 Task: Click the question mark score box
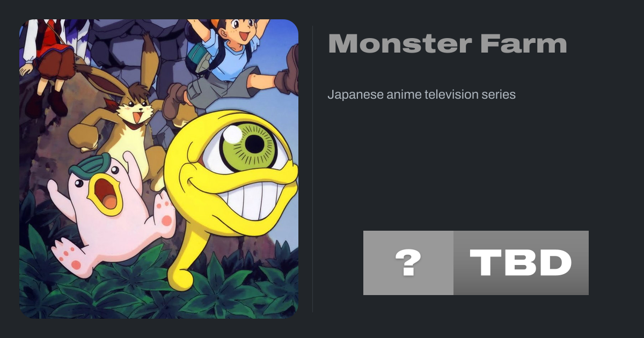(x=408, y=263)
